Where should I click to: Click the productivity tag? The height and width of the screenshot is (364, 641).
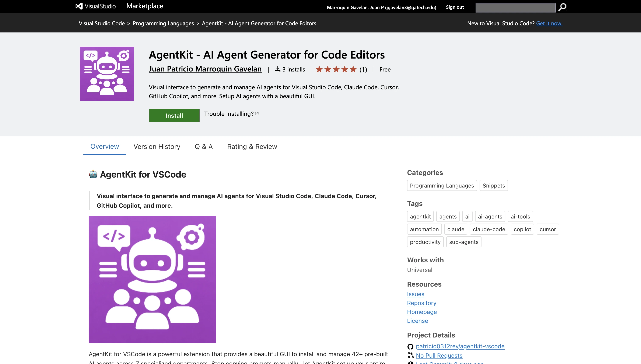pyautogui.click(x=425, y=242)
